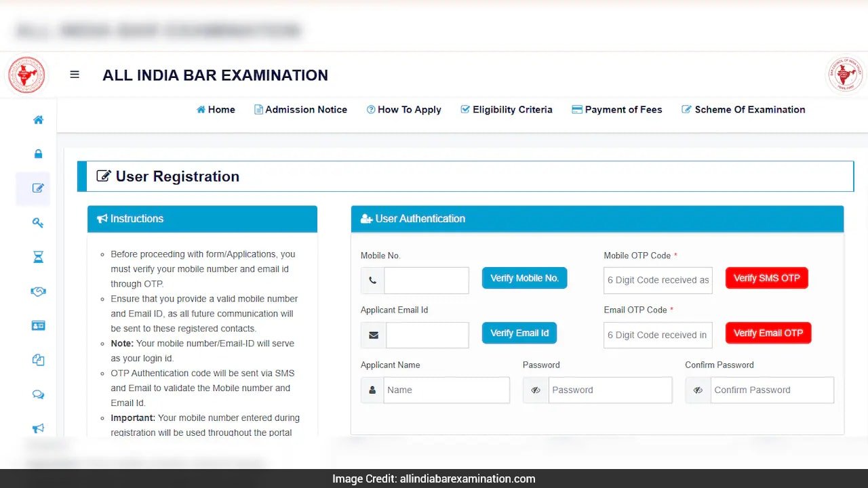
Task: Click the megaphone icon in the sidebar
Action: [39, 428]
